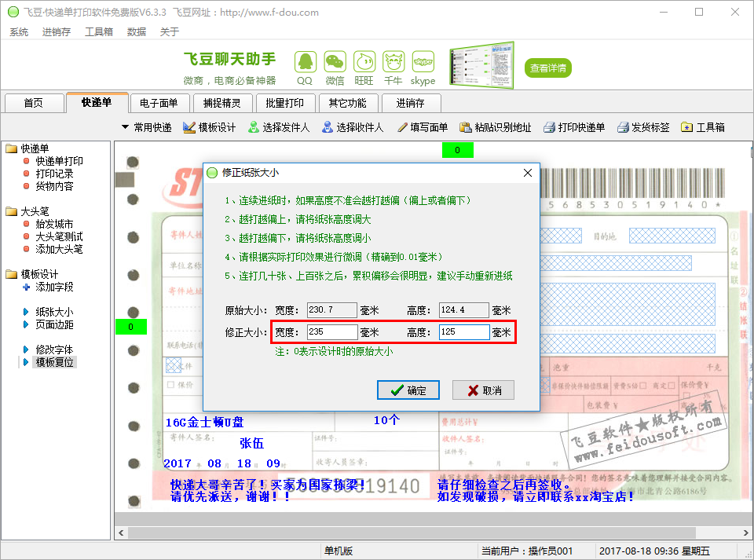This screenshot has height=560, width=754.
Task: Open the 工具箱 menu in the menu bar
Action: [x=99, y=32]
